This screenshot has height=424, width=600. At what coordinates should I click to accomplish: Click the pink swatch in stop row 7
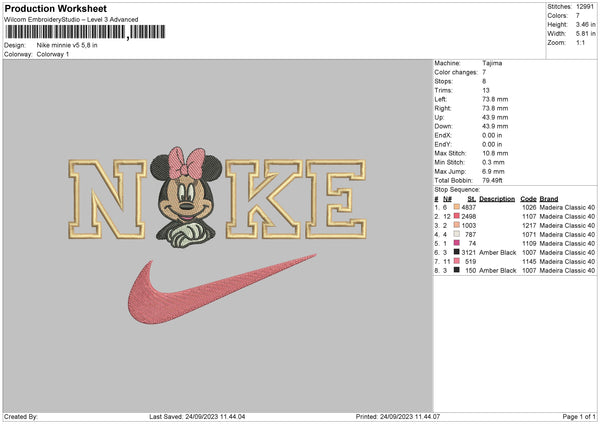pos(457,261)
